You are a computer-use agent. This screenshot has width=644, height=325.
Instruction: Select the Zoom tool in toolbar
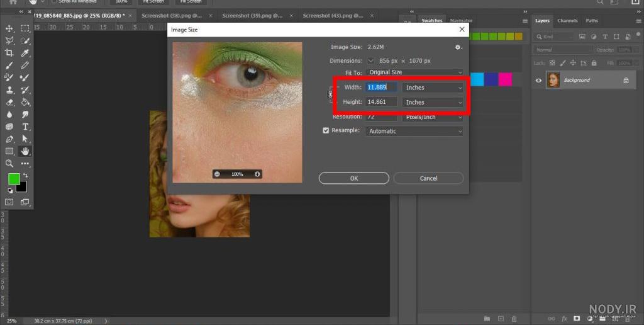pos(9,163)
